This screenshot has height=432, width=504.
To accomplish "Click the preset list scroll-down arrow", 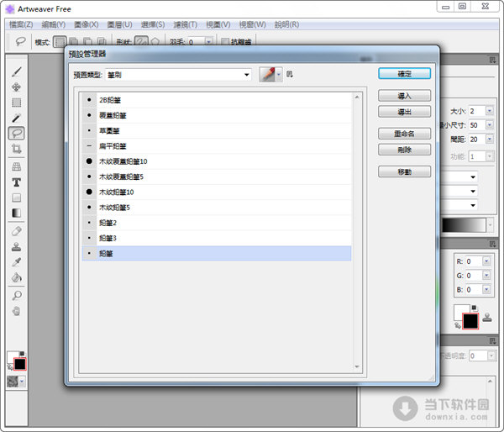I will pos(357,366).
